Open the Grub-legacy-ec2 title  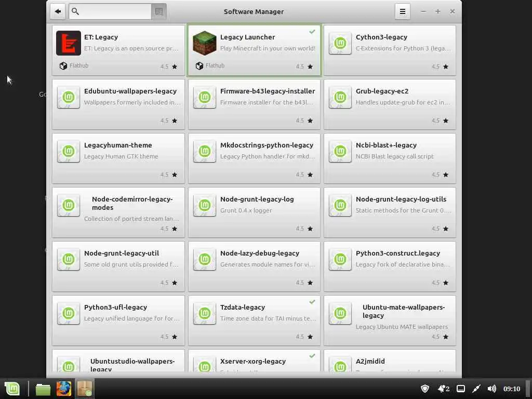(x=382, y=91)
